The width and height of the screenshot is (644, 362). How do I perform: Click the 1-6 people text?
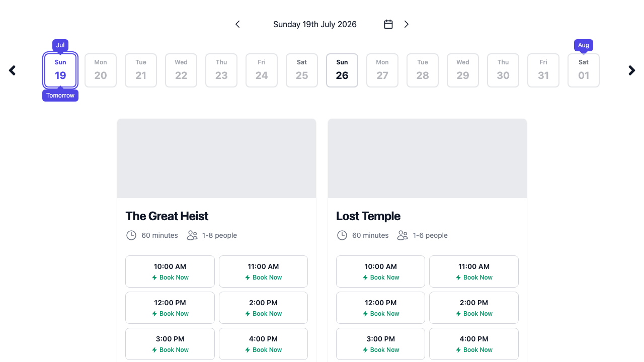(430, 235)
